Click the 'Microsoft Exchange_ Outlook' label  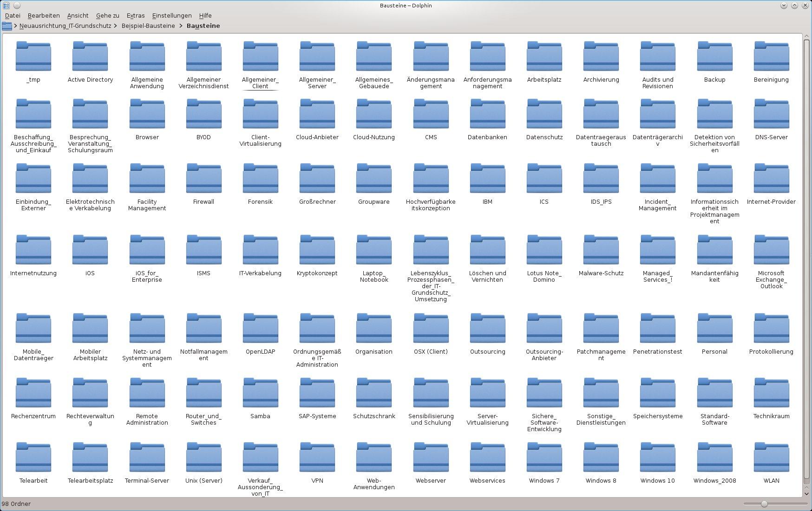pyautogui.click(x=771, y=279)
